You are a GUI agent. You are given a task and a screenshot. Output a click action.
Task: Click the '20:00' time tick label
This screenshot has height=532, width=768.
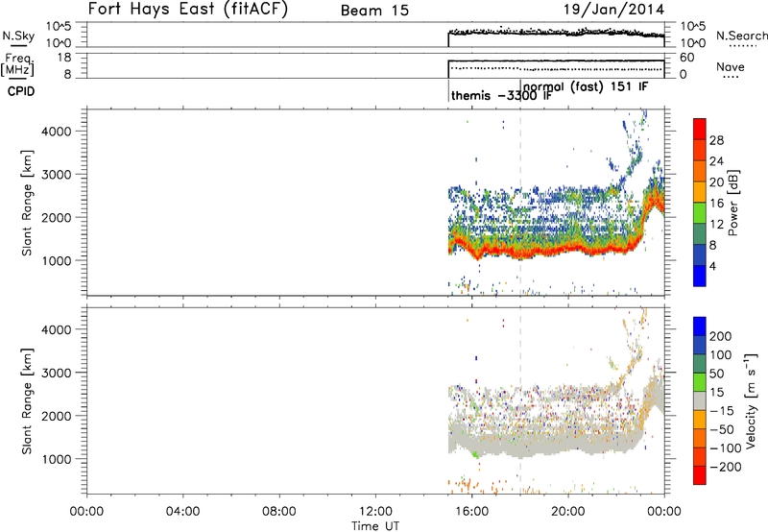(567, 512)
